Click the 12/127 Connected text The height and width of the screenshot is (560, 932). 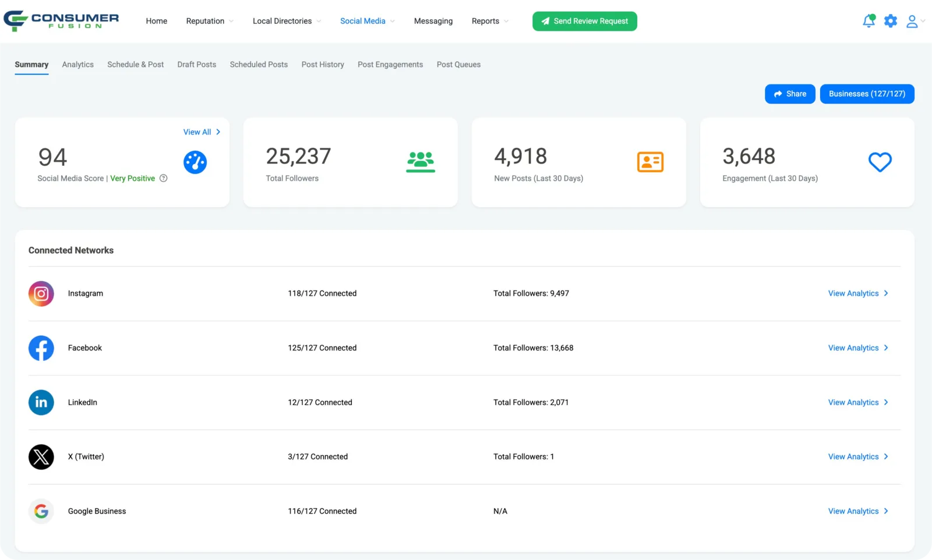[x=320, y=402]
